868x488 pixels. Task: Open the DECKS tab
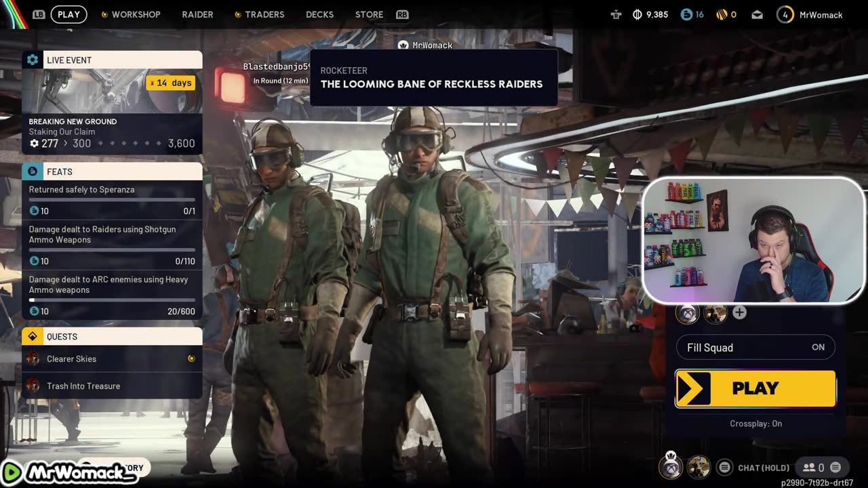pos(319,14)
